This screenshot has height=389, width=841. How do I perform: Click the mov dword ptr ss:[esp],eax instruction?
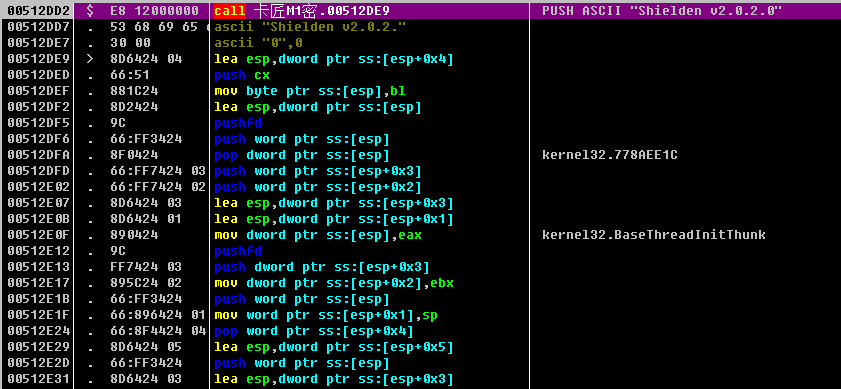[x=318, y=234]
